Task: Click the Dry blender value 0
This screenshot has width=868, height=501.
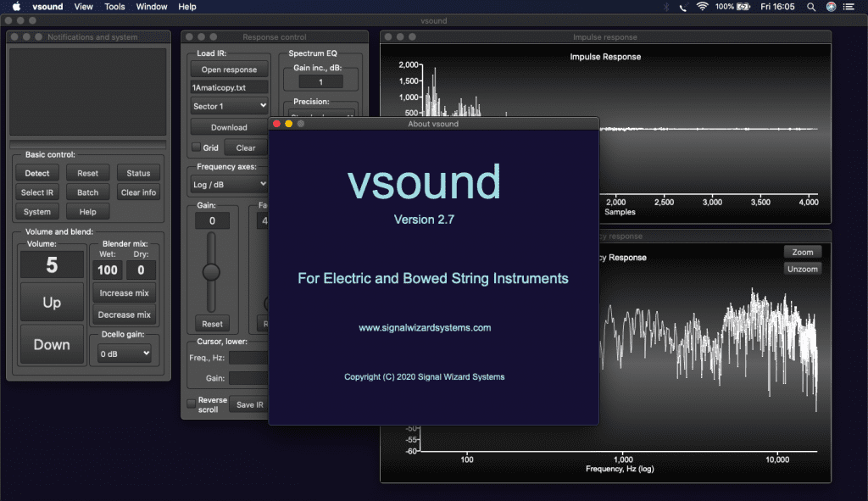Action: [x=141, y=270]
